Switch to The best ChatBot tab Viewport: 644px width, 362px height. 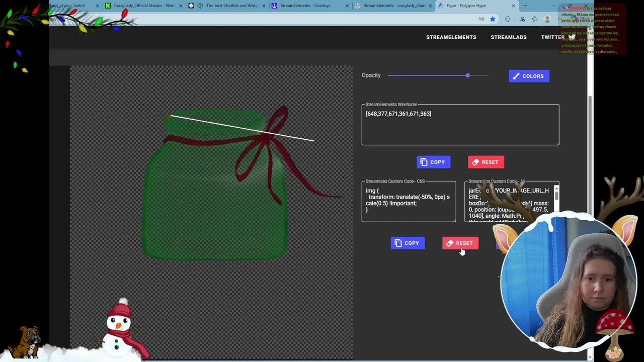coord(227,6)
